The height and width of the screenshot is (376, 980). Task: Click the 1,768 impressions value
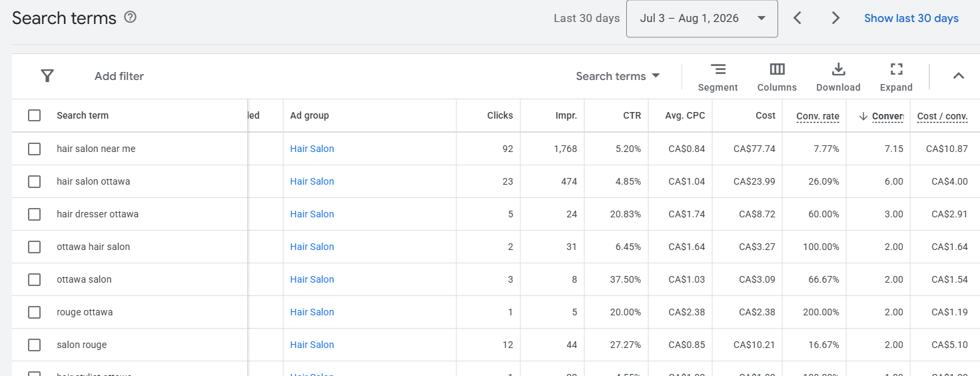tap(565, 149)
